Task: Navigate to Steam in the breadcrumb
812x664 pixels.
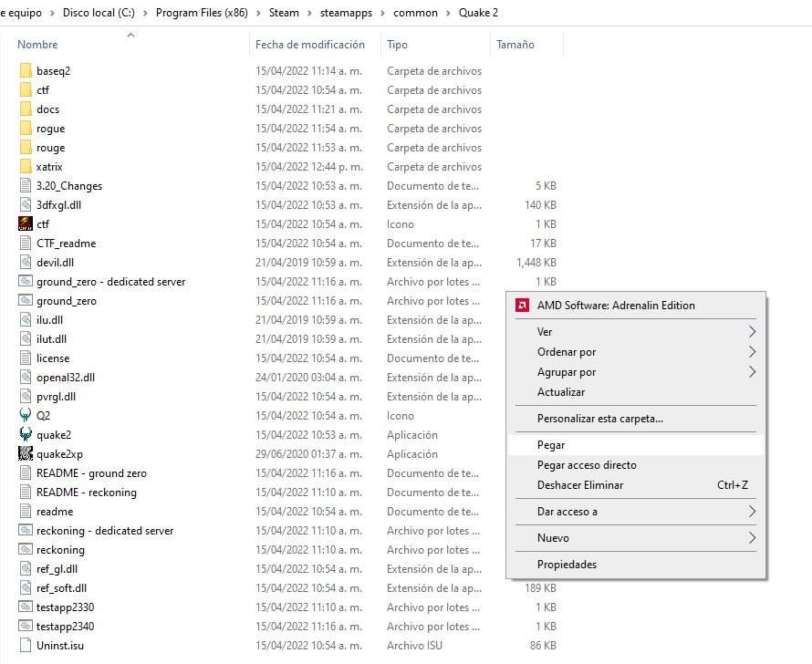Action: 284,13
